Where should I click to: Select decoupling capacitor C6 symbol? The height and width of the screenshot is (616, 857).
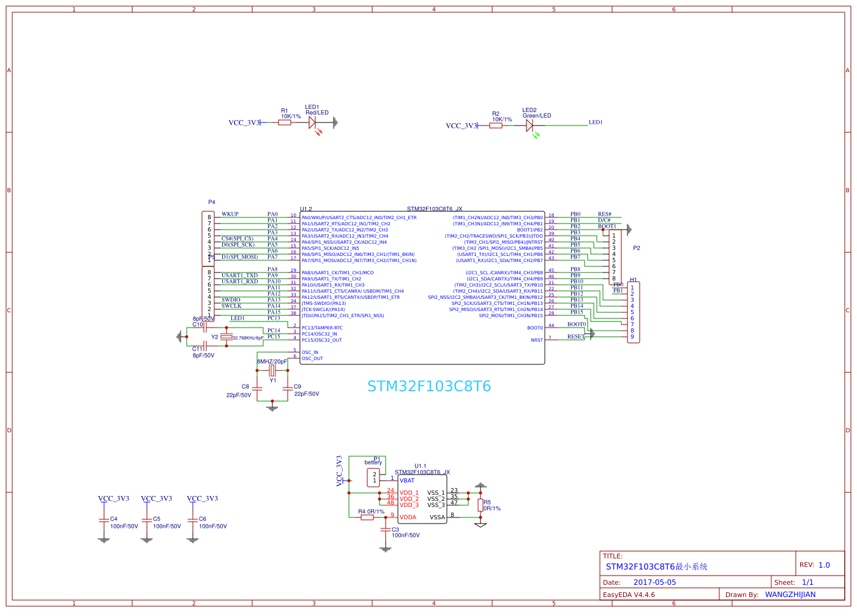click(193, 520)
